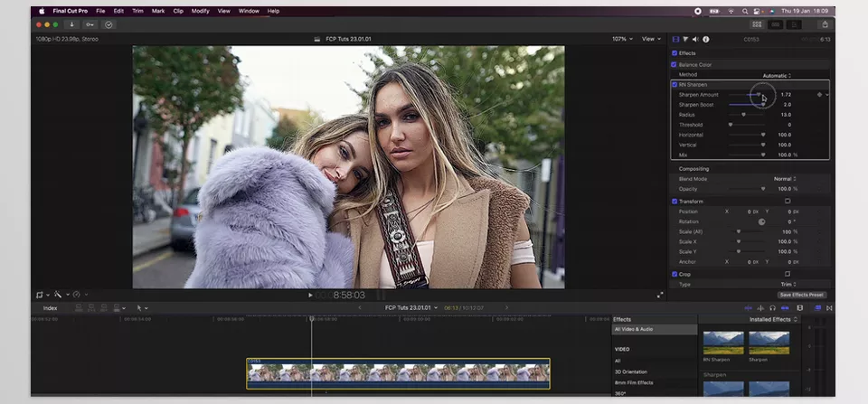Screen dimensions: 868x404
Task: Uncheck the Effects checkbox
Action: point(675,53)
